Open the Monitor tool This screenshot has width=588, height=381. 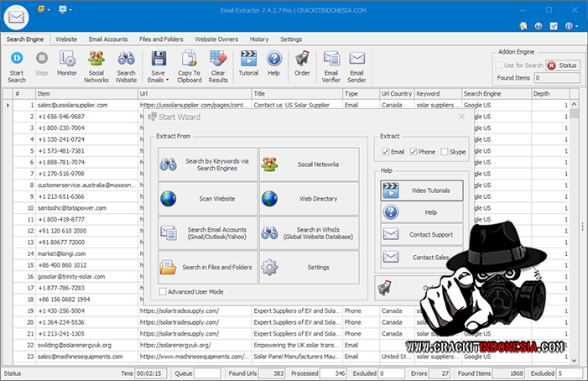click(x=67, y=59)
